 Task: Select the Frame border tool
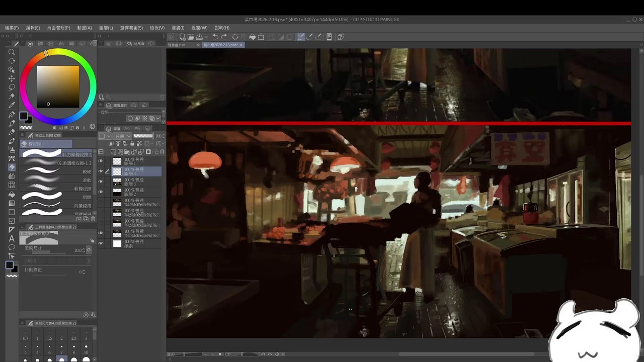point(12,221)
